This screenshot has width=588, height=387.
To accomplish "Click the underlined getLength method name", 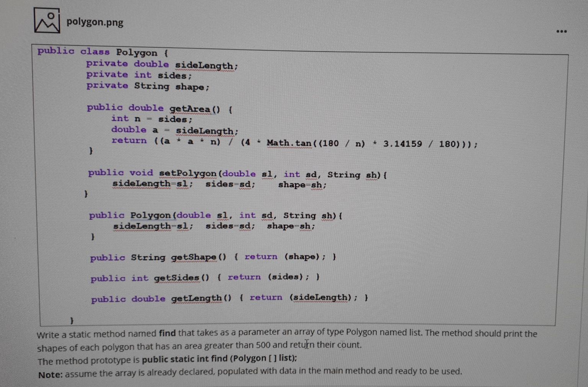I will (x=196, y=298).
